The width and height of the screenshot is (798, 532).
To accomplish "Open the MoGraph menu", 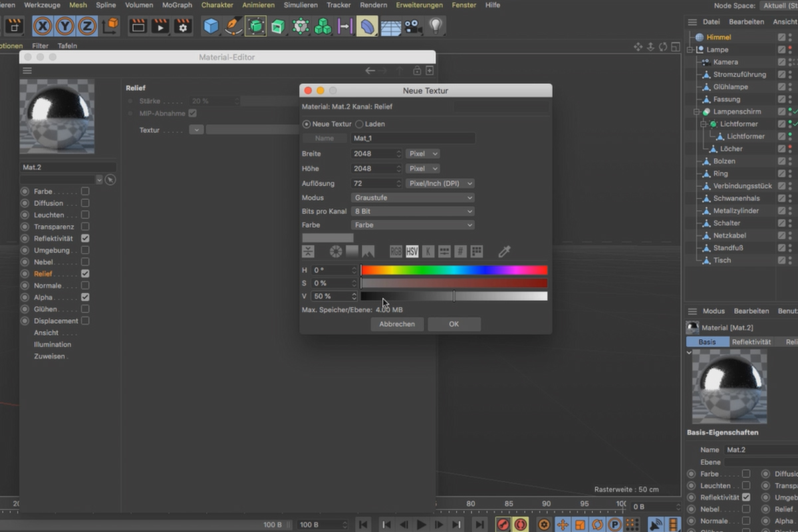I will coord(178,5).
